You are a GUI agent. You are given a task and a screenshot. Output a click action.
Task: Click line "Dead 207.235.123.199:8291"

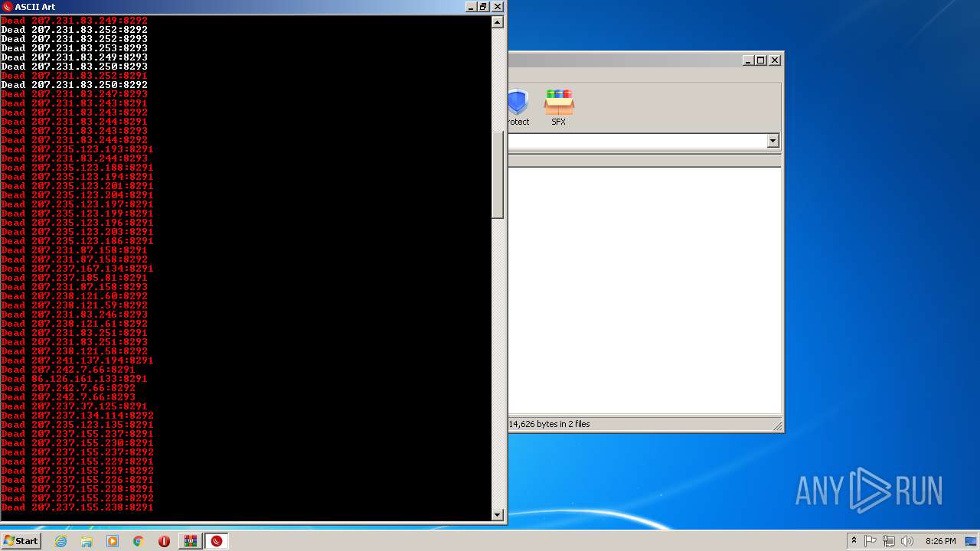[x=77, y=214]
